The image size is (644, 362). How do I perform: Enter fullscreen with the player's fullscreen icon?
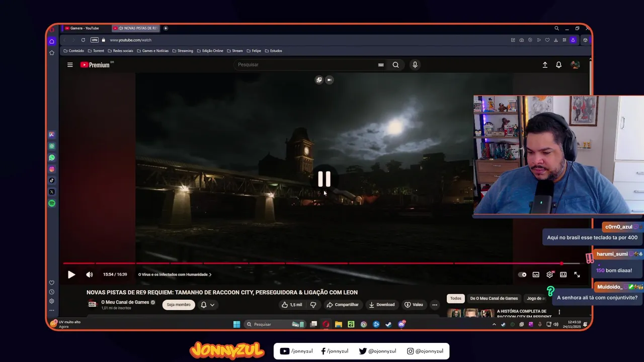coord(577,275)
